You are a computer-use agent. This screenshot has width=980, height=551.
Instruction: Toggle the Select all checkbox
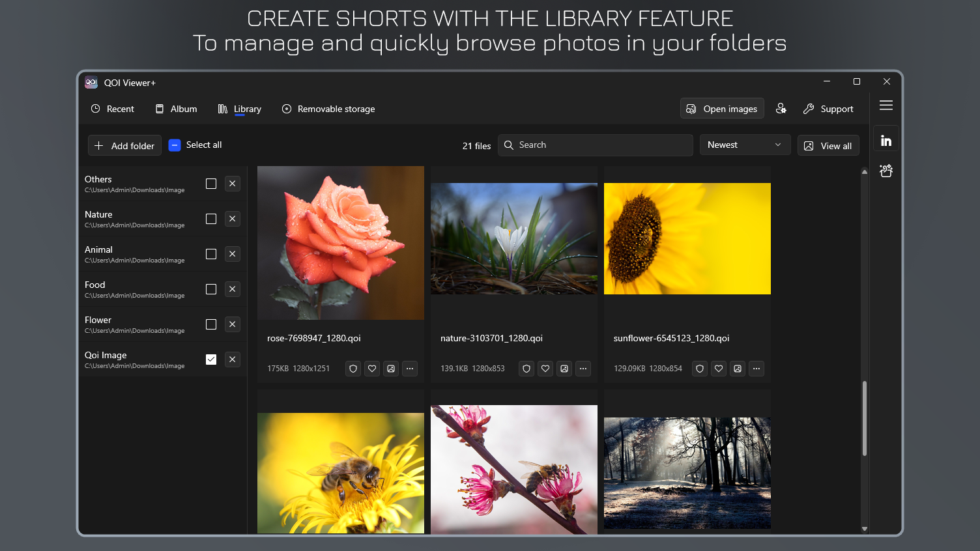click(x=175, y=145)
